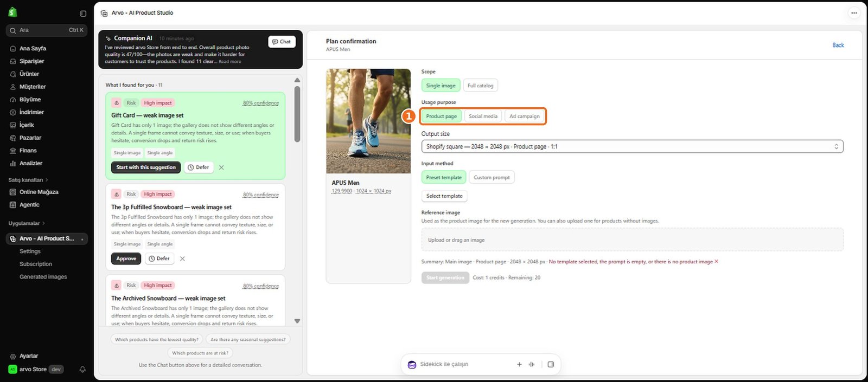Select the Arvo - AI Product Studio app entry

47,239
